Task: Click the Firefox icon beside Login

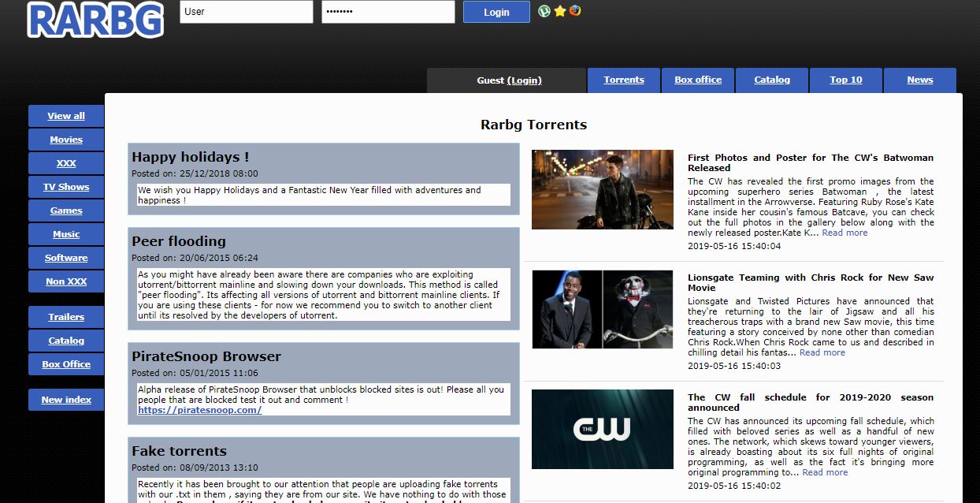Action: [x=575, y=11]
